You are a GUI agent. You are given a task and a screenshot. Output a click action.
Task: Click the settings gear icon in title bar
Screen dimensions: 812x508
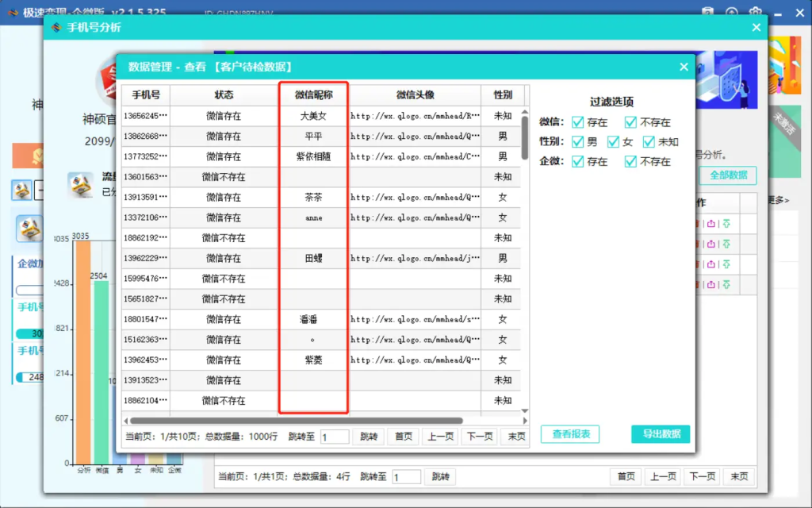(754, 11)
